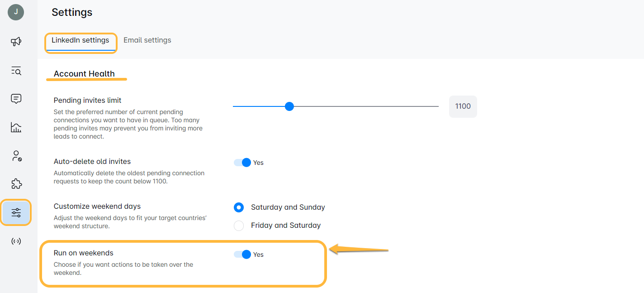
Task: Open the settings sliders icon in sidebar
Action: click(x=16, y=212)
